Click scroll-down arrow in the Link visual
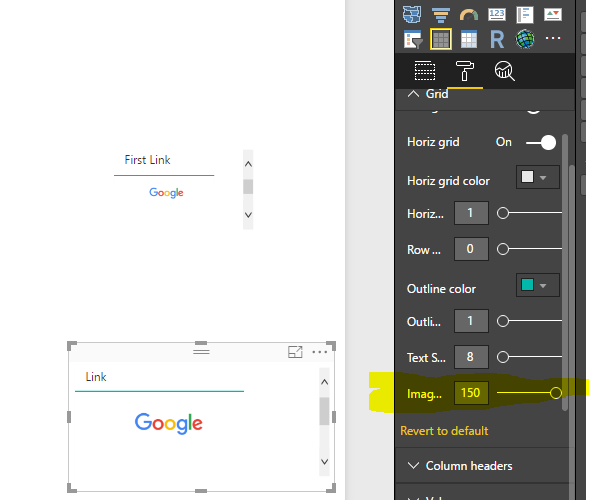Screen dimensions: 590x500 [324, 462]
